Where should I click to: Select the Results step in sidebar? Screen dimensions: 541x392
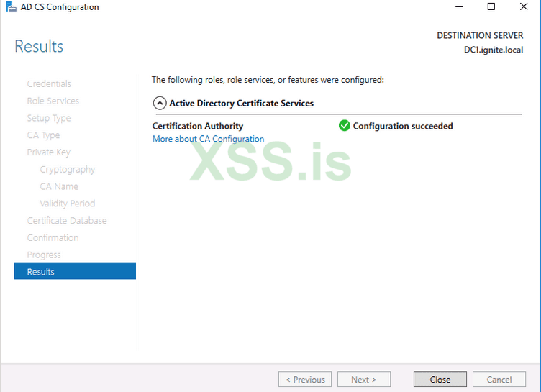pyautogui.click(x=75, y=271)
